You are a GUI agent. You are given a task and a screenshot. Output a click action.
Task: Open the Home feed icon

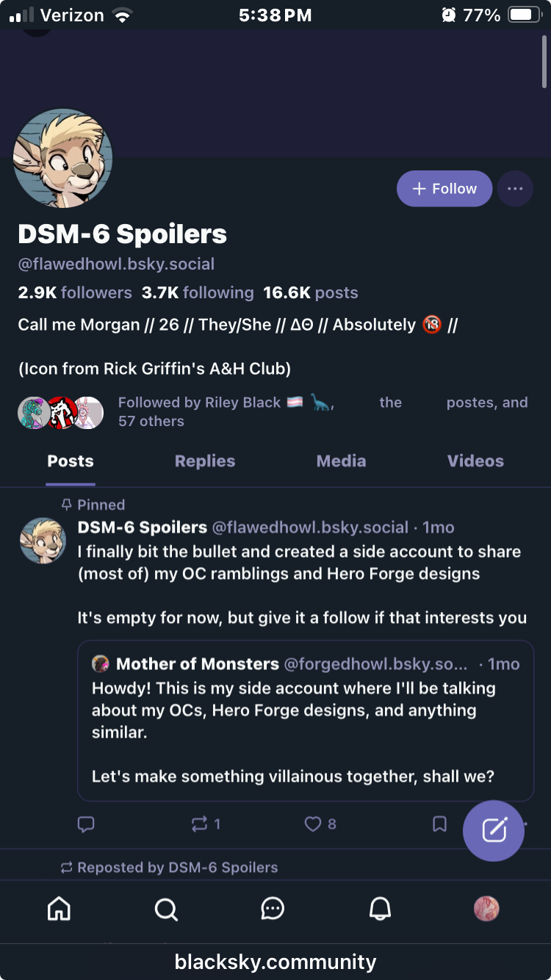(x=59, y=909)
